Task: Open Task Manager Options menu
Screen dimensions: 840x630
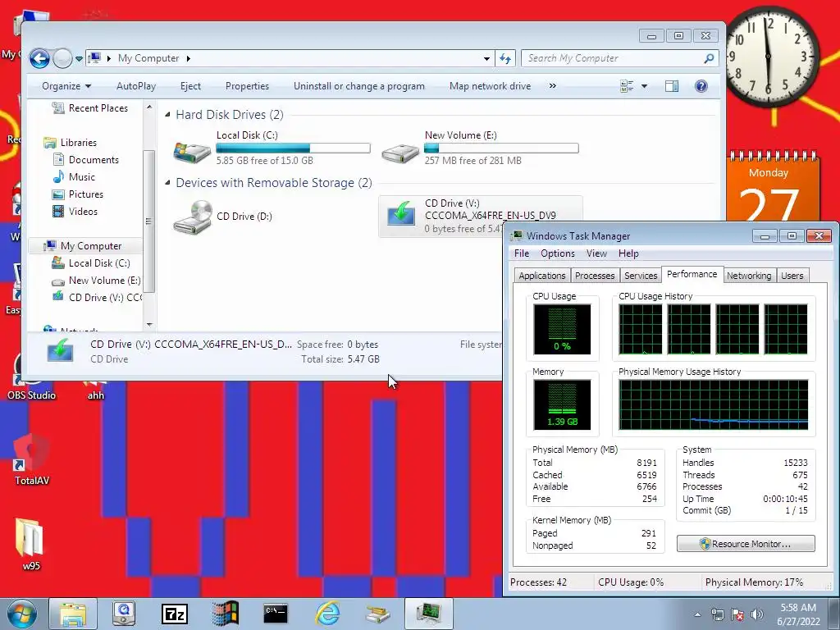Action: pos(558,253)
